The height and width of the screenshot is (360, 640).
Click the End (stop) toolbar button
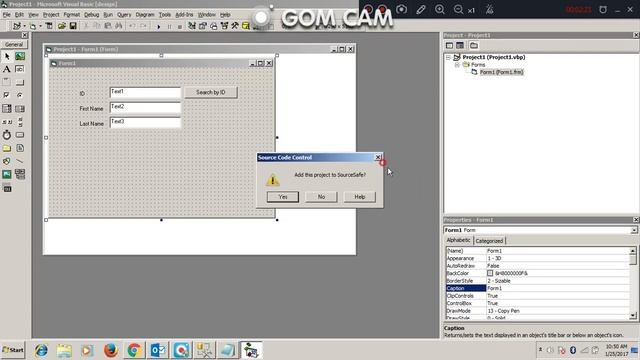[x=180, y=26]
